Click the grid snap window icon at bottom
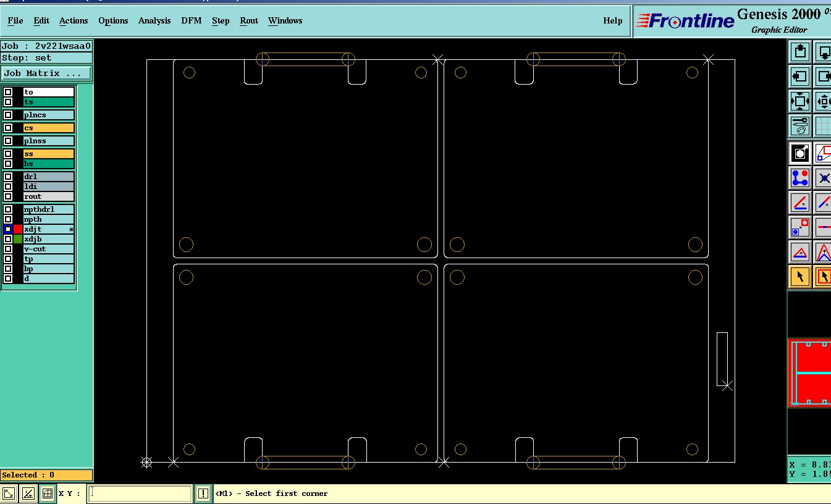831x504 pixels. [47, 493]
